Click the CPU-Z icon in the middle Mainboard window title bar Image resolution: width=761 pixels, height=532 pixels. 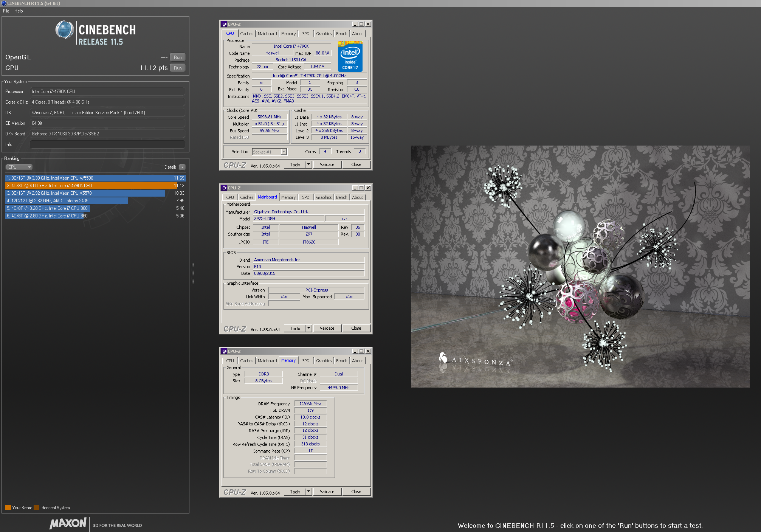pos(224,188)
